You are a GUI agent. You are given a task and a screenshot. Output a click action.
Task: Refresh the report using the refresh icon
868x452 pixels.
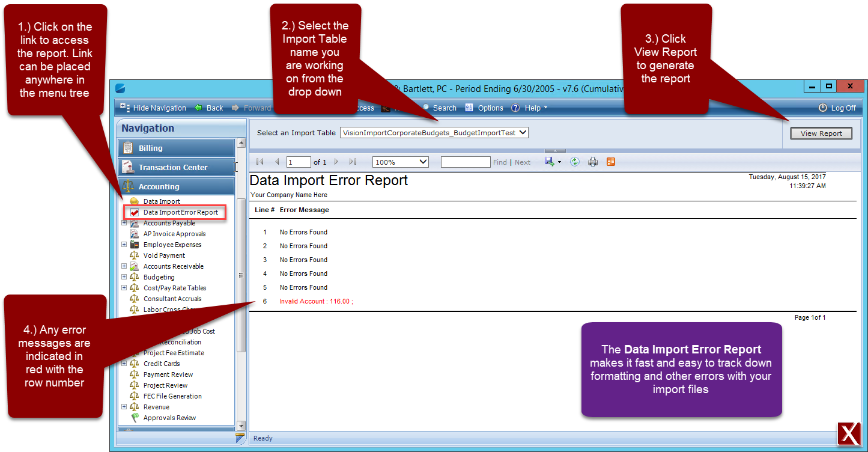574,161
